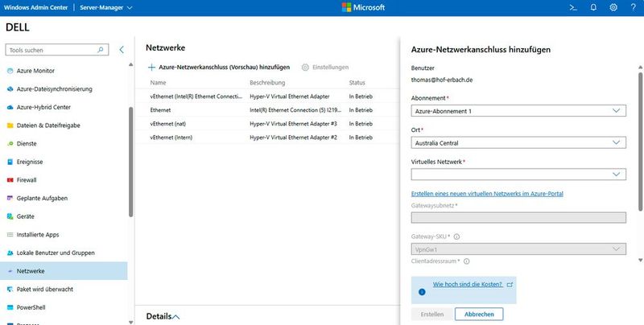Click the info icon next to Clientadressraum
This screenshot has width=644, height=325.
click(467, 261)
